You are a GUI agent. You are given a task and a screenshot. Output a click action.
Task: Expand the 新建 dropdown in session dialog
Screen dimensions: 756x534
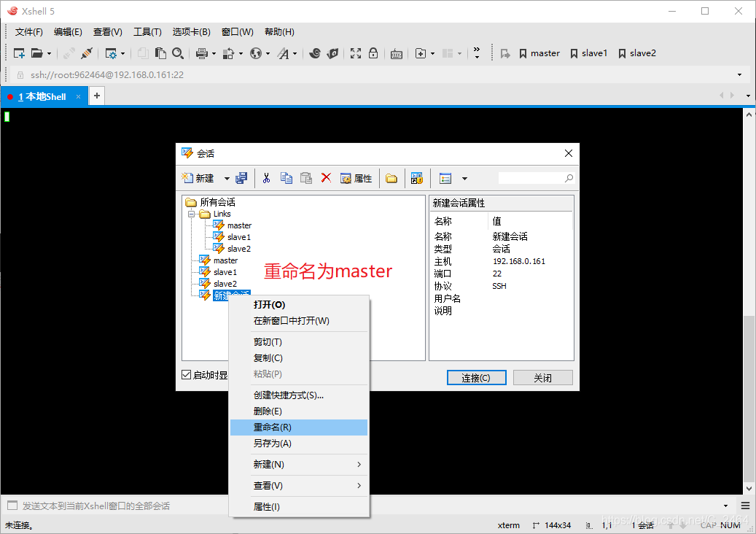coord(227,177)
